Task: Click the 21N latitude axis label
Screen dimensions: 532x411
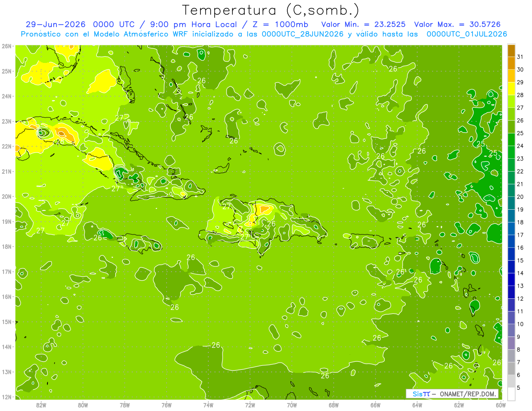Action: pyautogui.click(x=7, y=171)
